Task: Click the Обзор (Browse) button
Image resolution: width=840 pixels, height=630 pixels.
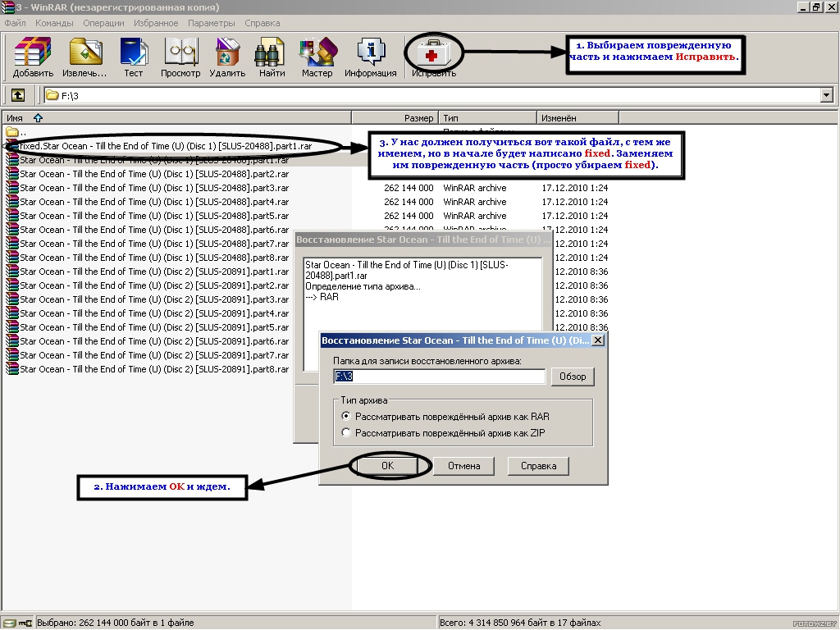Action: (x=573, y=376)
